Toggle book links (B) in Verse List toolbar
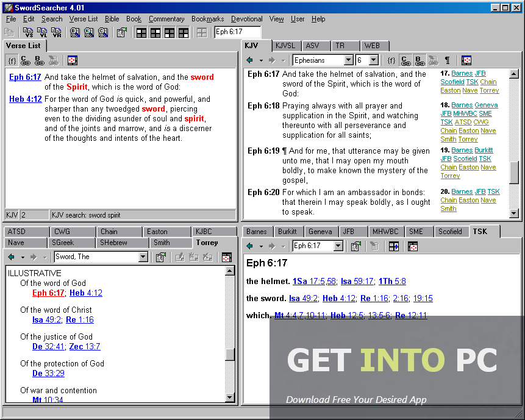 click(40, 60)
